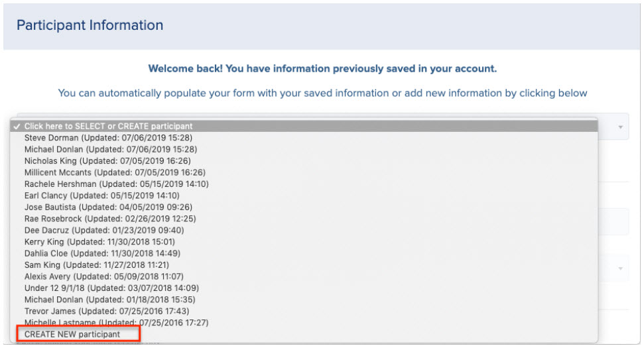
Task: Select CREATE NEW participant option
Action: 304,334
